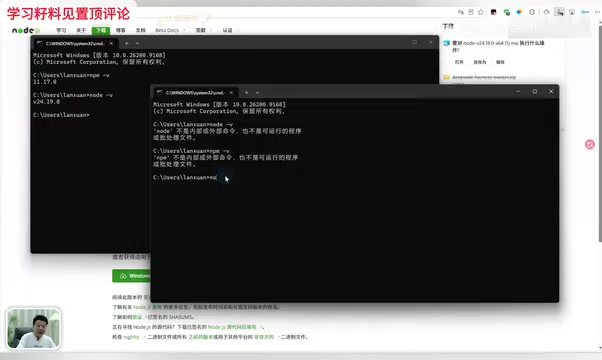Click the favorites hub icon in toolbar
The width and height of the screenshot is (602, 360).
click(x=546, y=12)
